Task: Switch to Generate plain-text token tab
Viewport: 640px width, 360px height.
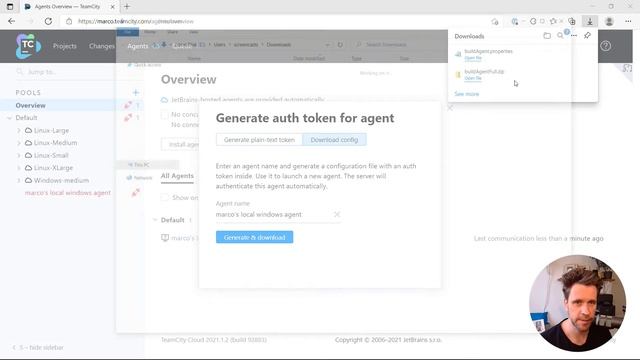Action: pyautogui.click(x=259, y=140)
